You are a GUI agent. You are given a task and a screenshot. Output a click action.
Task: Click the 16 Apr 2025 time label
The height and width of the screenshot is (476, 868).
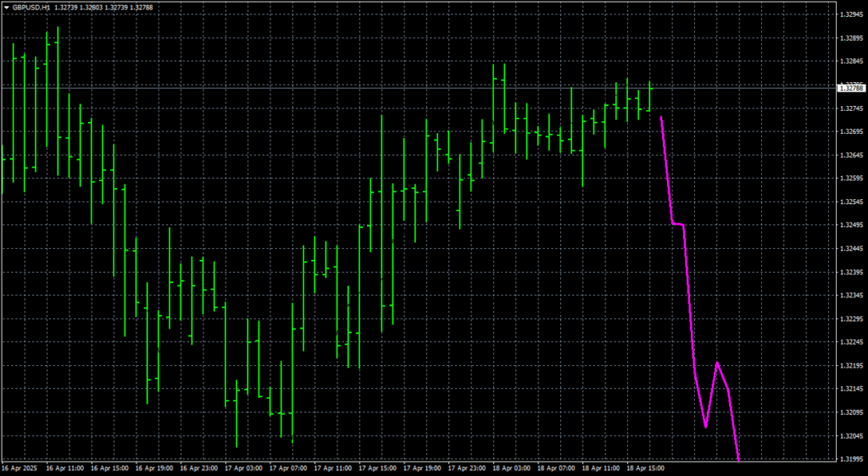[19, 468]
